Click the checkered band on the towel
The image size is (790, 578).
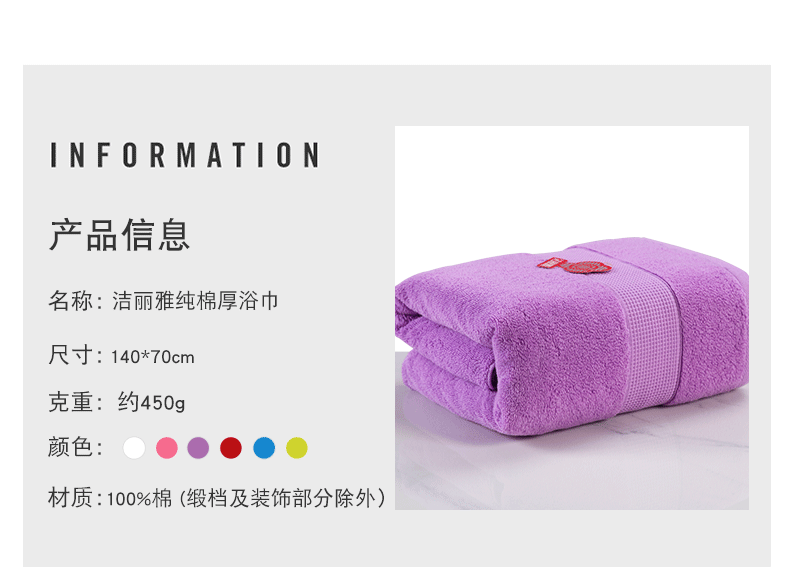point(649,343)
